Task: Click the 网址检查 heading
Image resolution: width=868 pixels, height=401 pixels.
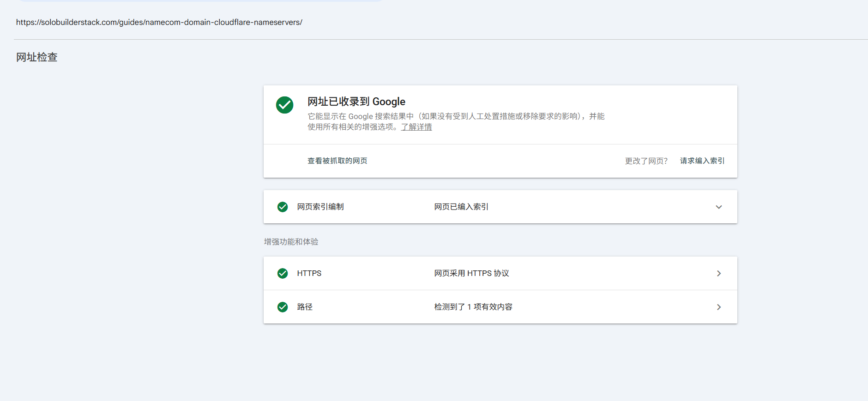Action: point(37,57)
